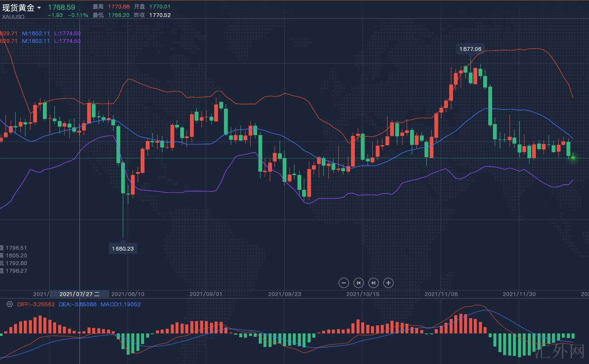This screenshot has height=364, width=589.
Task: Click the green latest-price dot marker
Action: [573, 158]
